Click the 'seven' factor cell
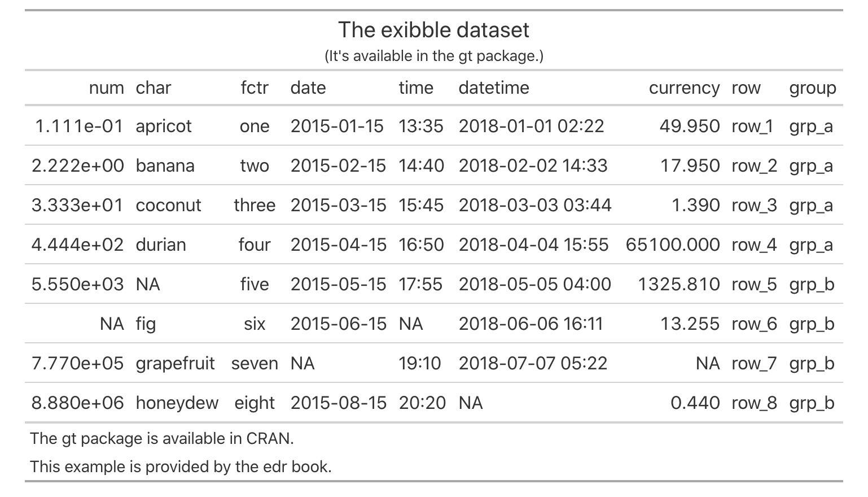 (x=255, y=363)
